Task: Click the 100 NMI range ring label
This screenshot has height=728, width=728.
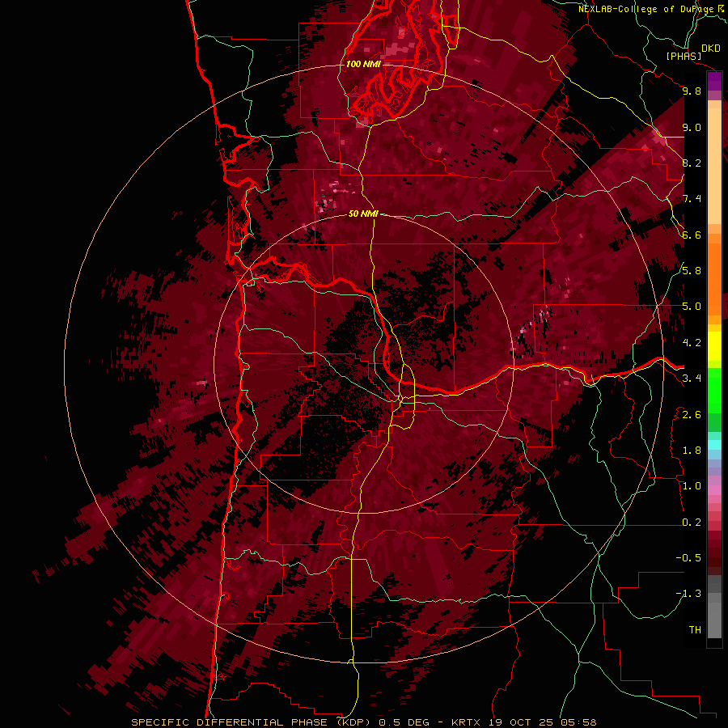Action: point(363,64)
